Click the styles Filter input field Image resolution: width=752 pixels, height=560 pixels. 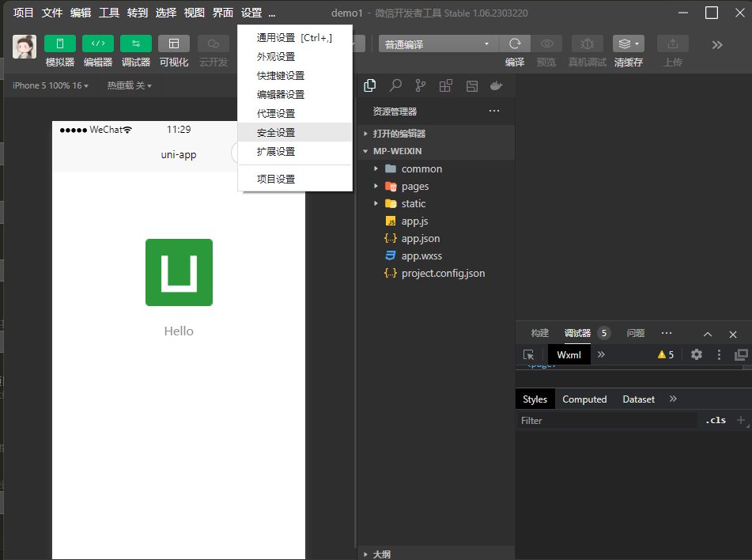pyautogui.click(x=607, y=420)
